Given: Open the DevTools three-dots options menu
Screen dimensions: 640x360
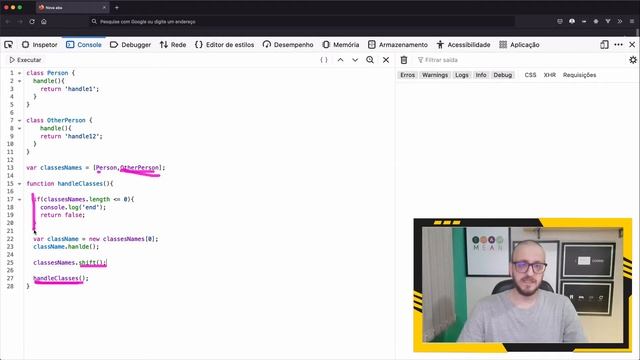Looking at the screenshot, I should 618,44.
